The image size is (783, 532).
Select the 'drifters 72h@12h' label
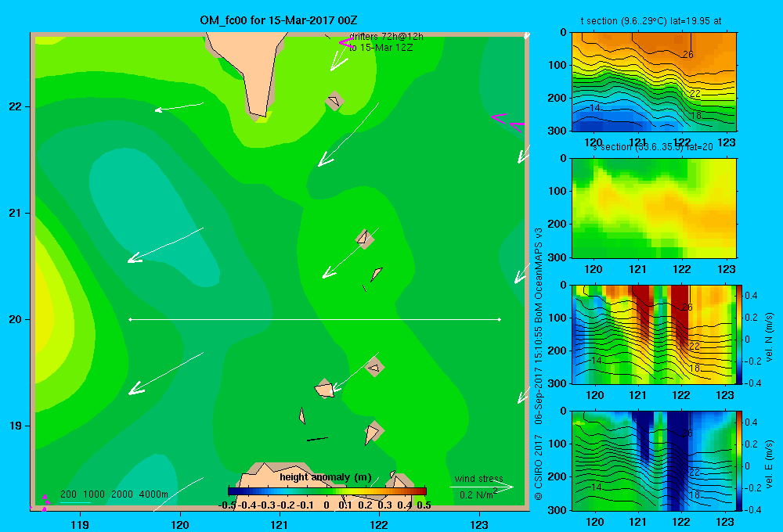[386, 37]
